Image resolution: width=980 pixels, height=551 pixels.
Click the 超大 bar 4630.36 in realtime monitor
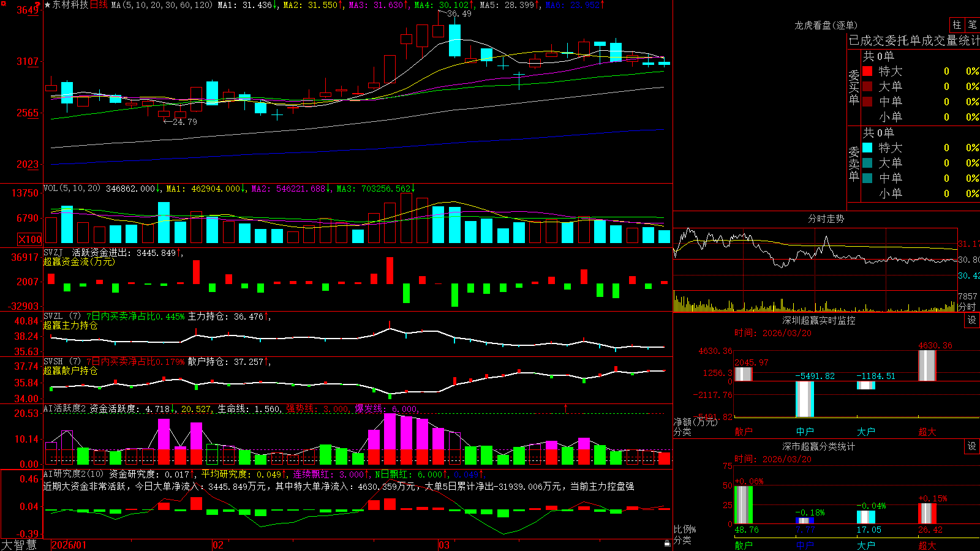pyautogui.click(x=927, y=365)
